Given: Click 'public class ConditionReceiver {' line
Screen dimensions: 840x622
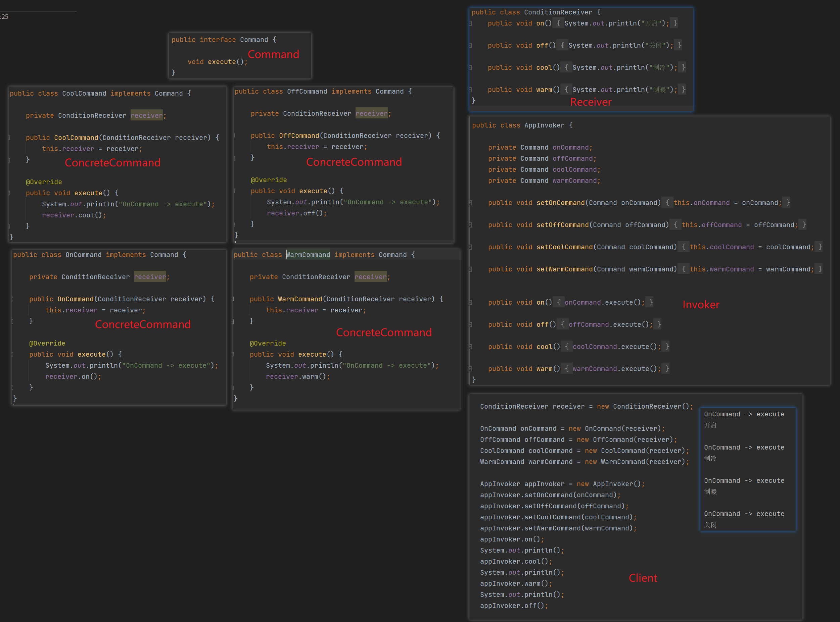Looking at the screenshot, I should pos(536,12).
